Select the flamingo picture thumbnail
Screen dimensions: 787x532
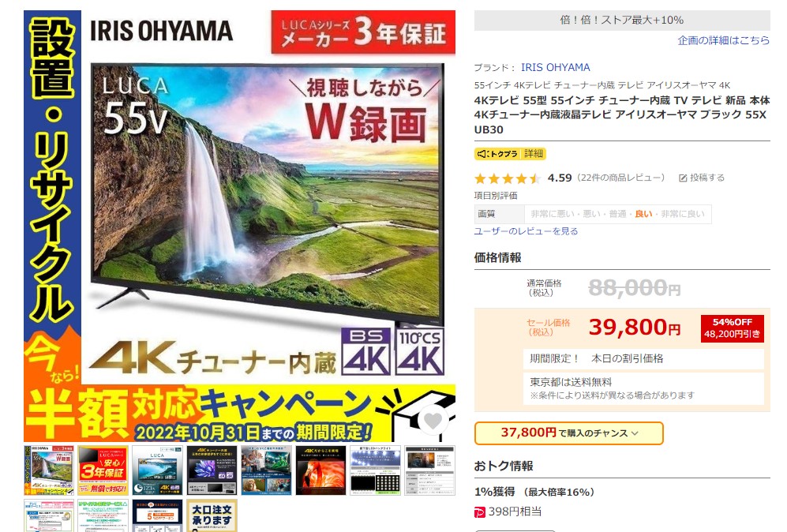point(320,470)
